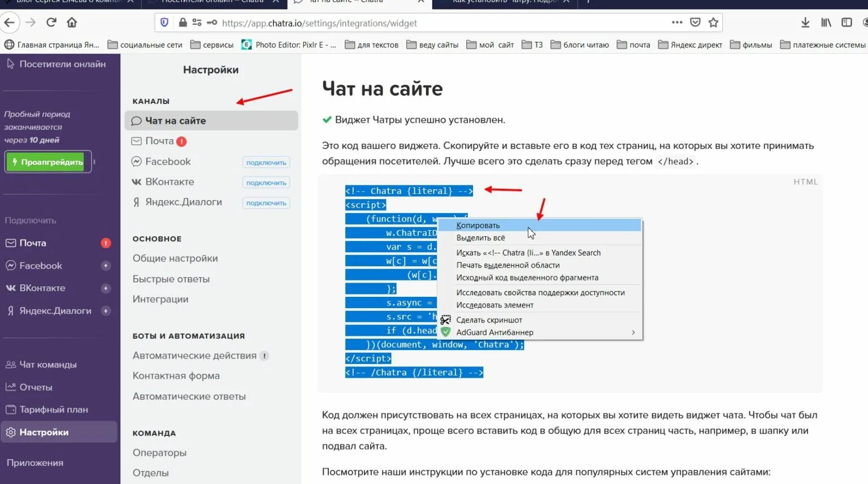Open Отделы under Команда
Screen dimensions: 868x484
coord(151,473)
